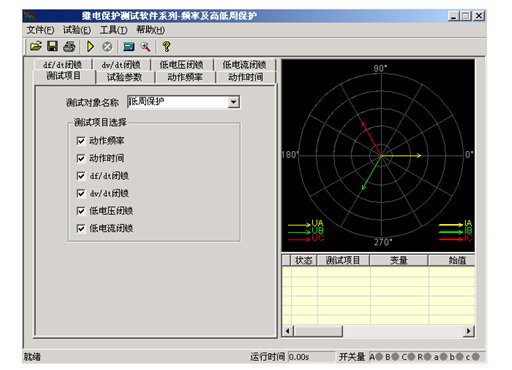This screenshot has height=370, width=512.
Task: Open the 工具(T) menu
Action: (114, 30)
